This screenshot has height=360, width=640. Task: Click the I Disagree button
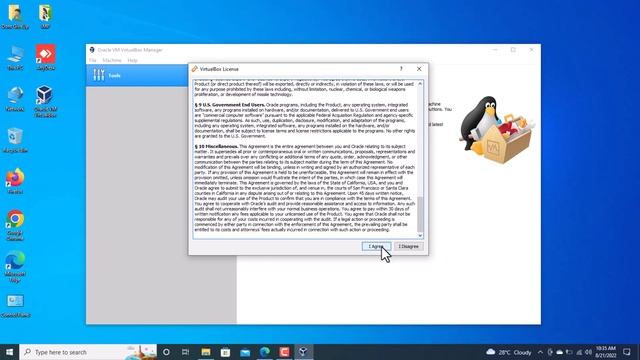409,247
